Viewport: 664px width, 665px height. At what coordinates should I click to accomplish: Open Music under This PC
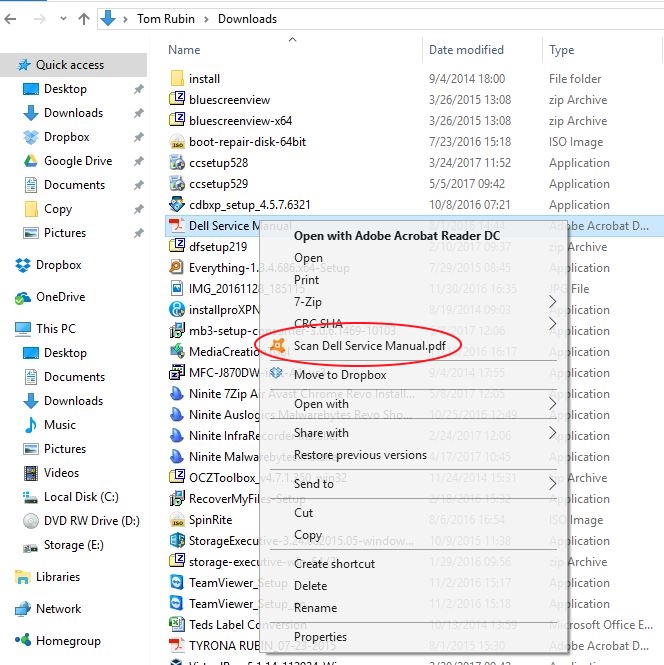point(59,425)
